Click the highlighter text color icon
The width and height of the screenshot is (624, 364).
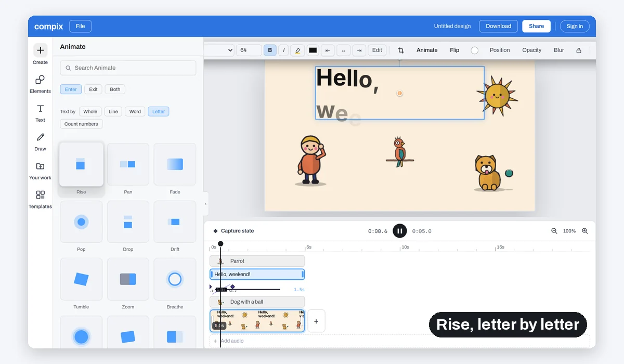pyautogui.click(x=297, y=50)
